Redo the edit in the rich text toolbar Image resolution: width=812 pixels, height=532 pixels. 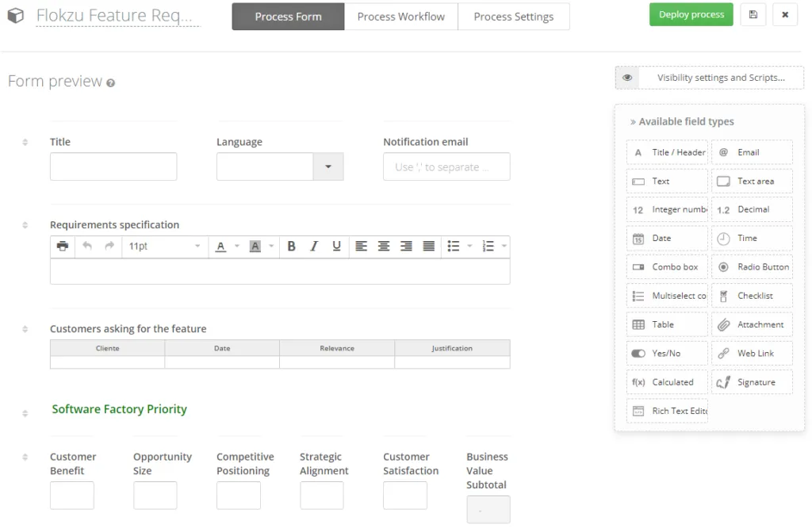(109, 246)
